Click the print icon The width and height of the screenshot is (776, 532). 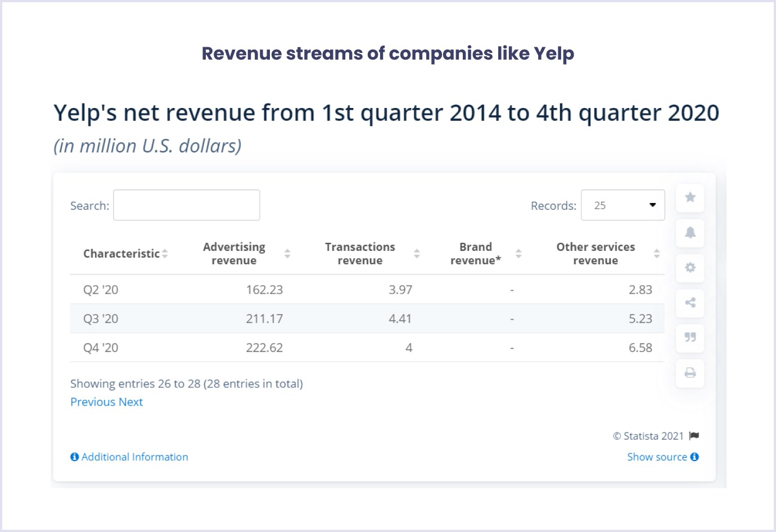(690, 372)
